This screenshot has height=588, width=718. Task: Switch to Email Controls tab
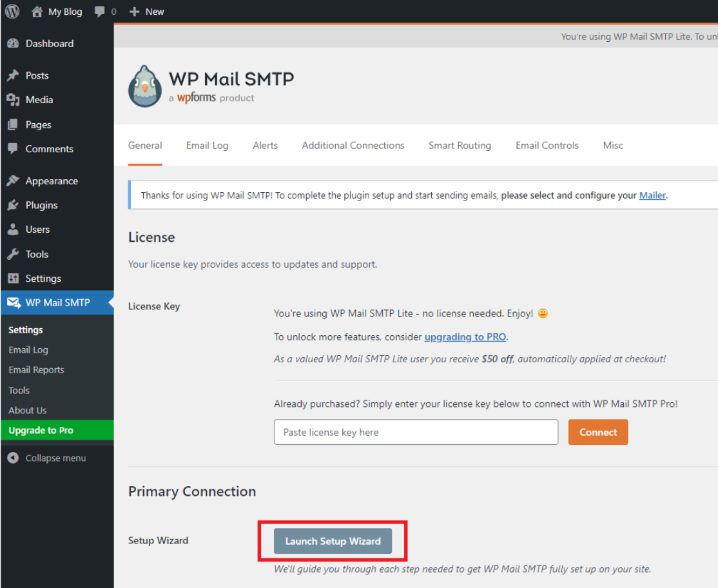pyautogui.click(x=547, y=146)
